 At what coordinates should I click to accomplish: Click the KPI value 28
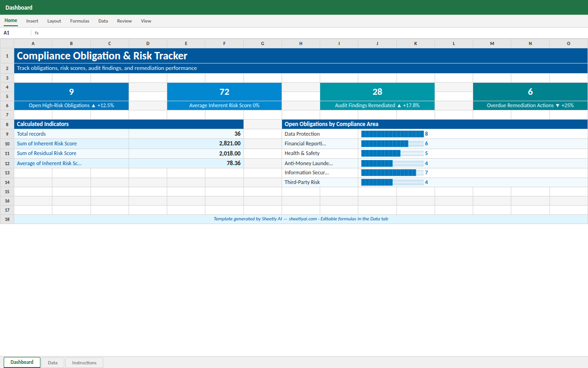[377, 92]
